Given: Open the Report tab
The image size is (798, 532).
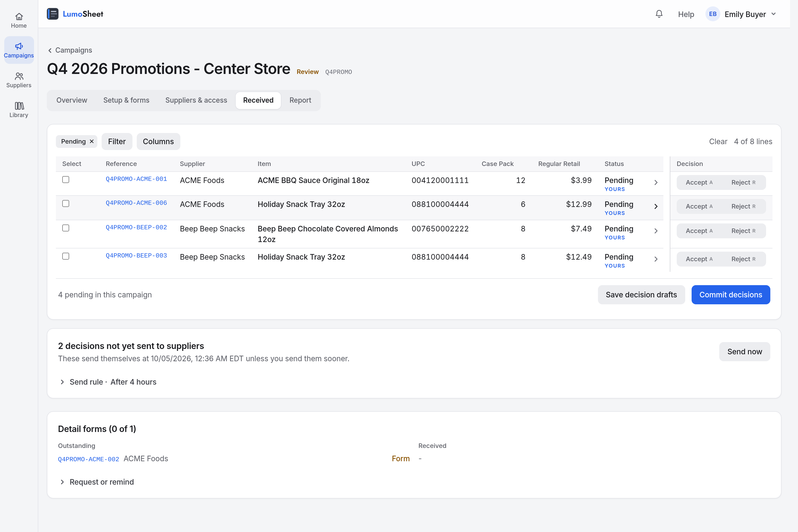Looking at the screenshot, I should click(x=300, y=100).
